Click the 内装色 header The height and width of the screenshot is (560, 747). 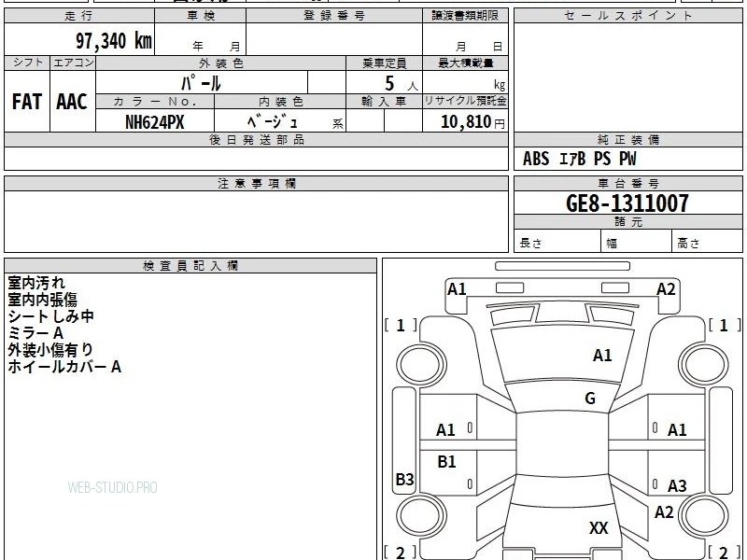tap(281, 102)
